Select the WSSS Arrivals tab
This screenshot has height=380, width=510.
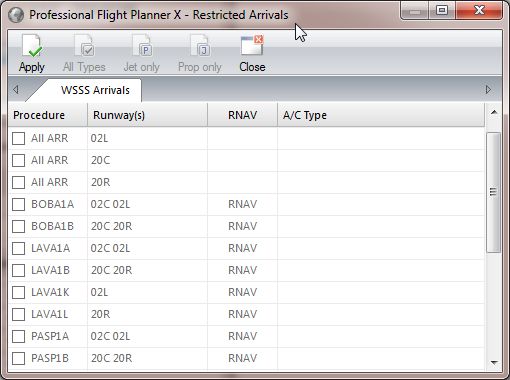95,90
